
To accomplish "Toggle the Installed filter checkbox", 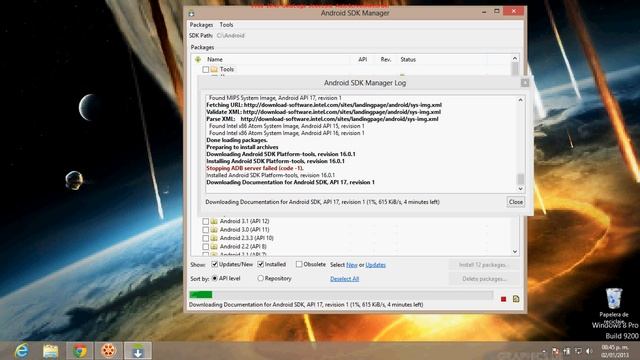I will [261, 264].
